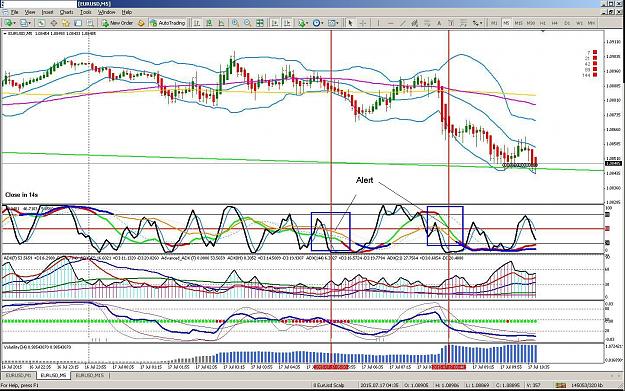The image size is (625, 391).
Task: Tile chart windows icon
Action: [260, 23]
